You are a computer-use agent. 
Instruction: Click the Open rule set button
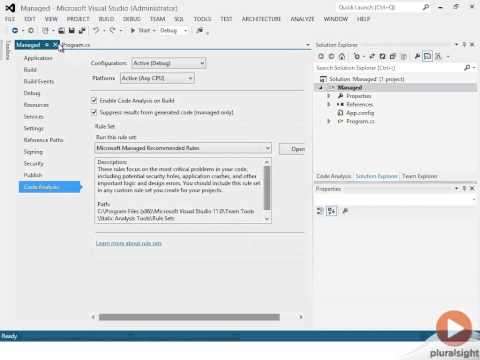292,149
